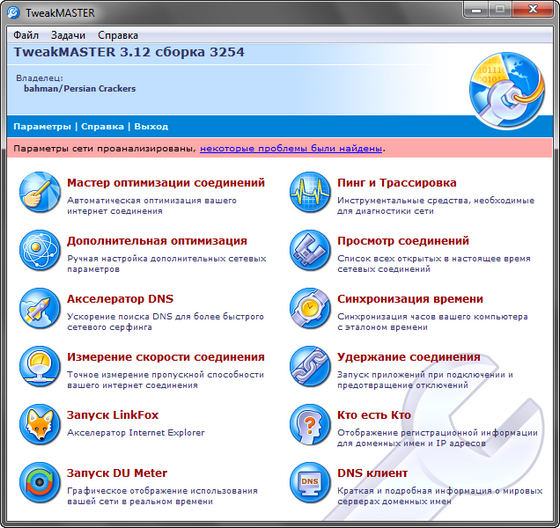Click Выход in the blue bar
Image resolution: width=560 pixels, height=528 pixels.
tap(151, 126)
